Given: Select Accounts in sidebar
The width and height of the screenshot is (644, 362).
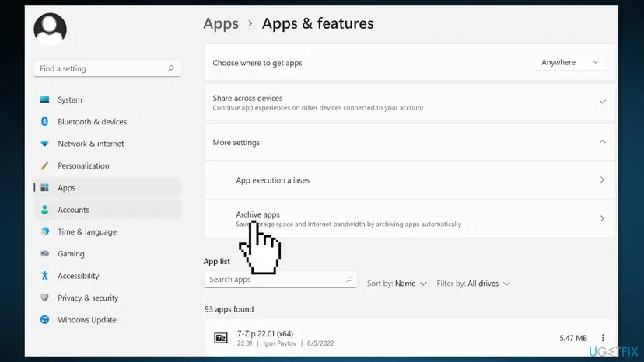Looking at the screenshot, I should click(107, 209).
